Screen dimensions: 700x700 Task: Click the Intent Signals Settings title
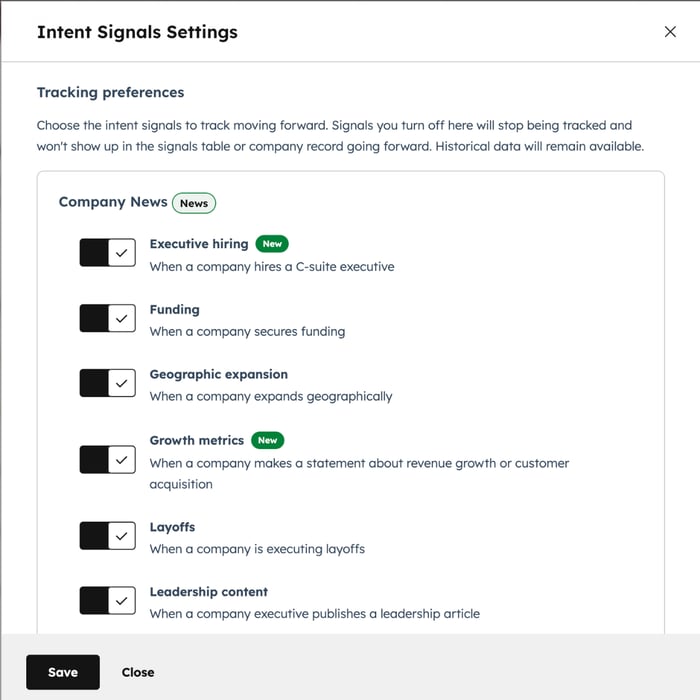[137, 32]
